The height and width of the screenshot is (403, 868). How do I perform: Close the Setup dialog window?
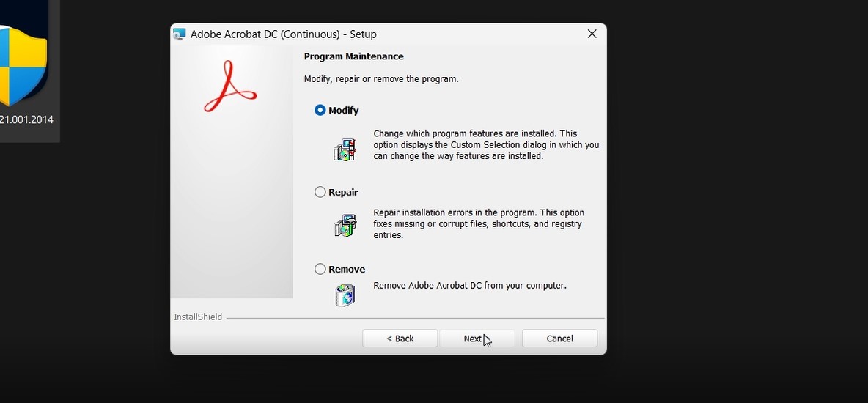(592, 34)
